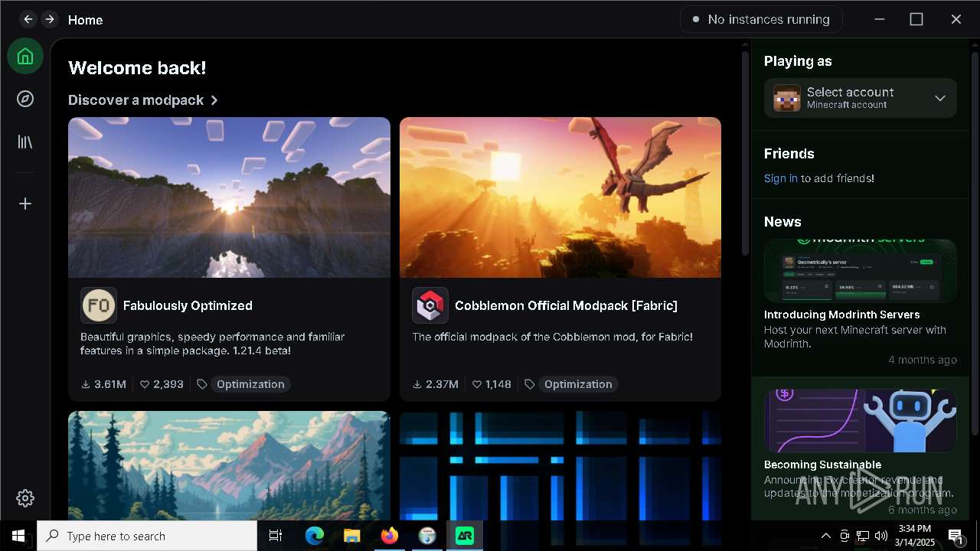Click 1,148 followers count text

pyautogui.click(x=498, y=384)
